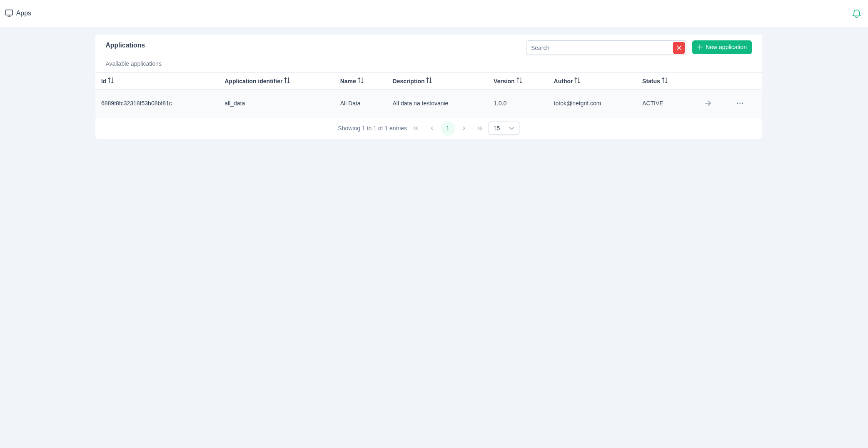Select the Apps menu item
868x448 pixels.
point(18,13)
